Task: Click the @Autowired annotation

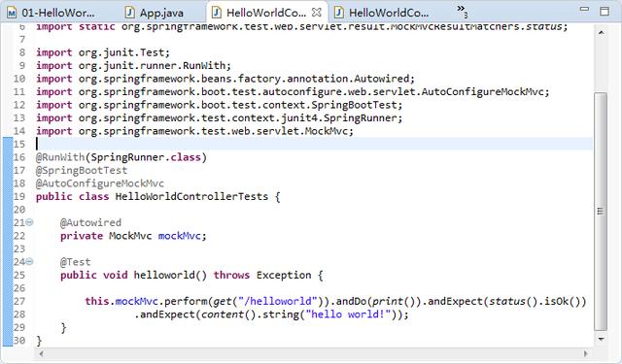Action: [x=90, y=222]
